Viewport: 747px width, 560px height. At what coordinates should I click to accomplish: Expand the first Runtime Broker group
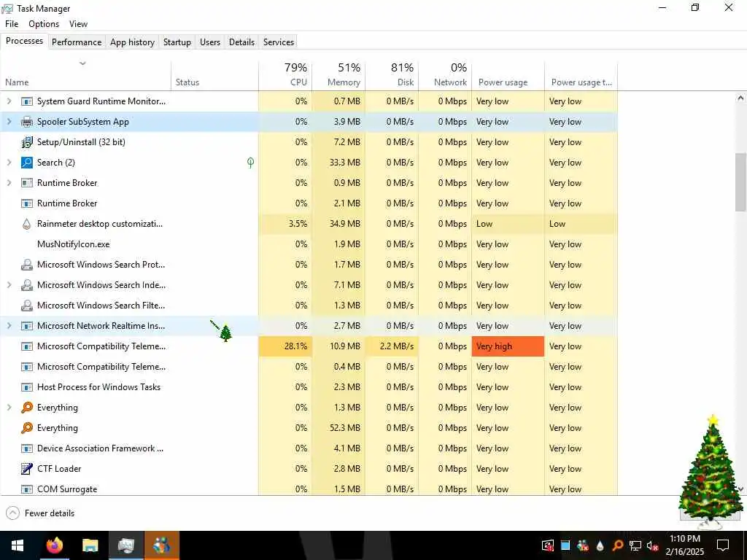[9, 183]
